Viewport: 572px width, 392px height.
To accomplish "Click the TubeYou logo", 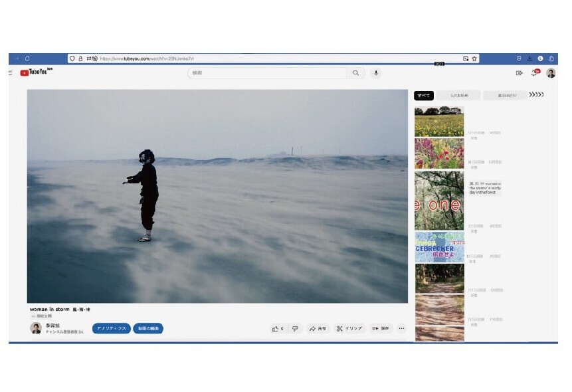I will pos(36,73).
